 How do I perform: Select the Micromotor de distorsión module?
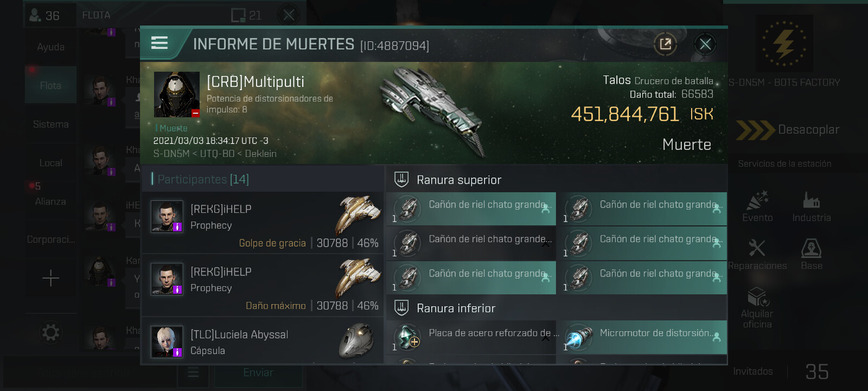(x=642, y=337)
